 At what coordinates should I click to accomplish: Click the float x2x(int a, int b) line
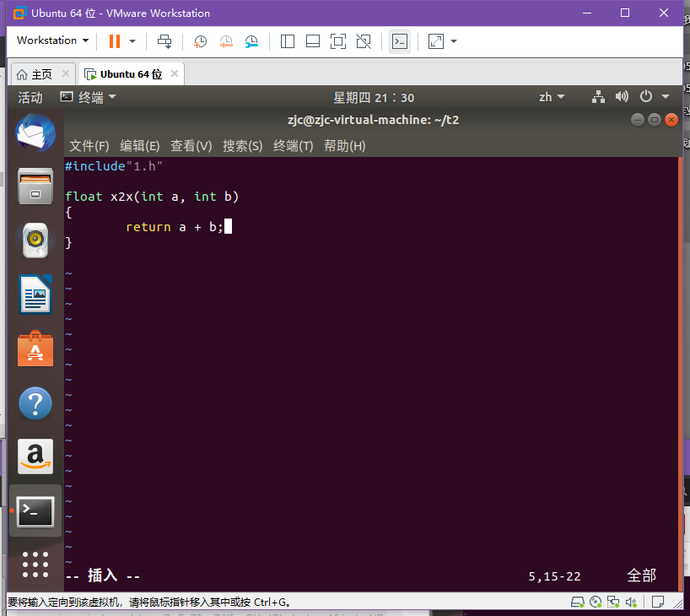pyautogui.click(x=152, y=197)
